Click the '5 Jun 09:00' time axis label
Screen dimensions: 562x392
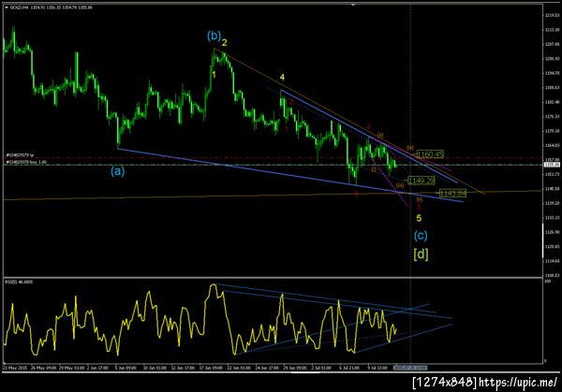(126, 368)
